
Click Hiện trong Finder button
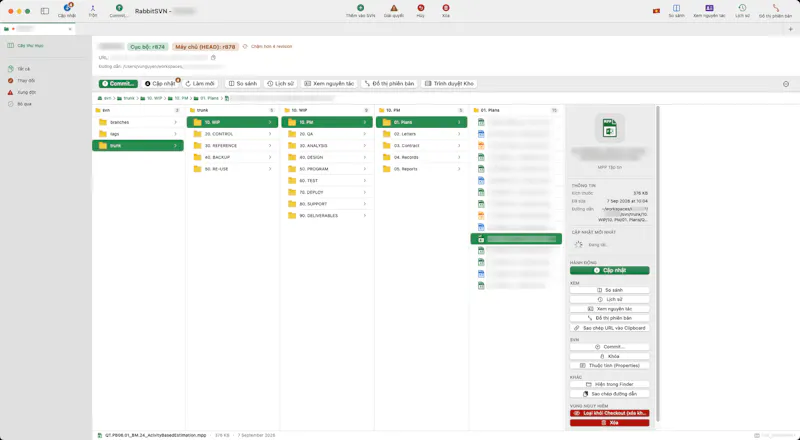[610, 384]
